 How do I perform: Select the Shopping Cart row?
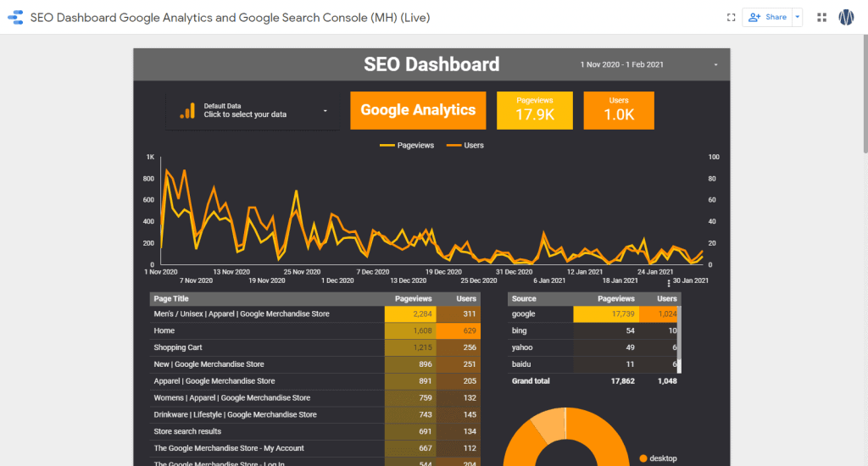315,347
